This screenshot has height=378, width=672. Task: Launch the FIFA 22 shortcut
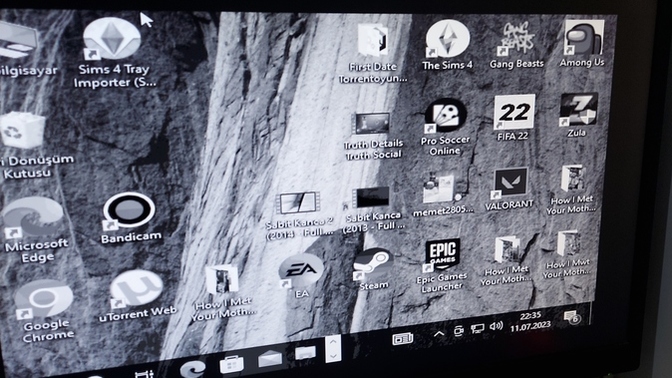coord(513,118)
